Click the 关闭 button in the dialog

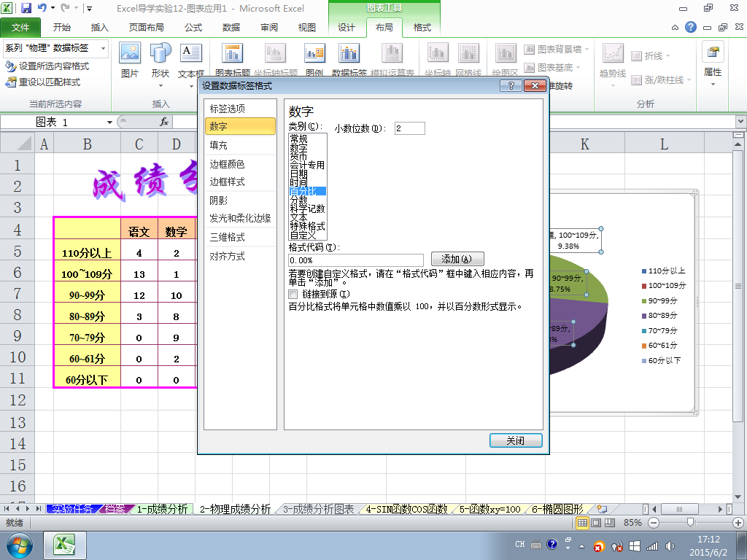(x=516, y=440)
